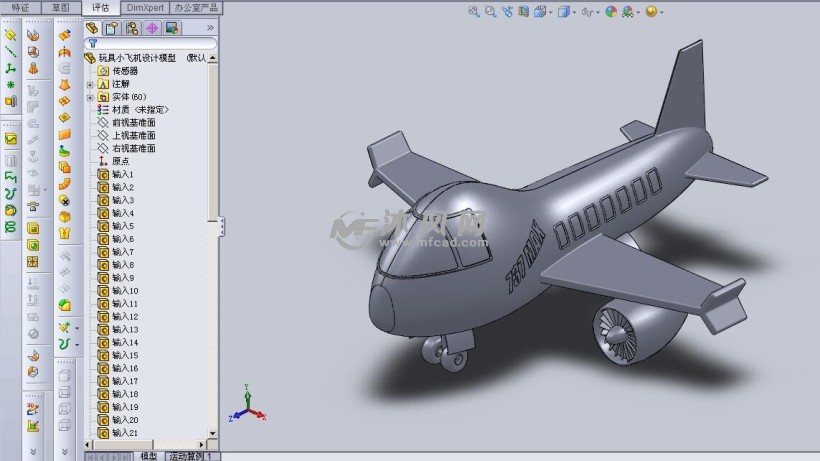820x461 pixels.
Task: Select the 右视基准面 plane
Action: click(x=134, y=148)
